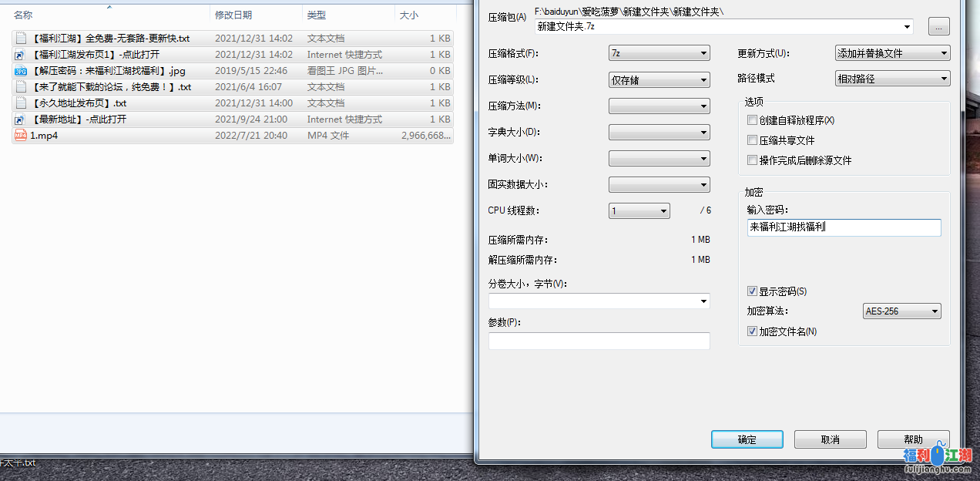Click the 取消 button
The image size is (980, 481).
[830, 439]
